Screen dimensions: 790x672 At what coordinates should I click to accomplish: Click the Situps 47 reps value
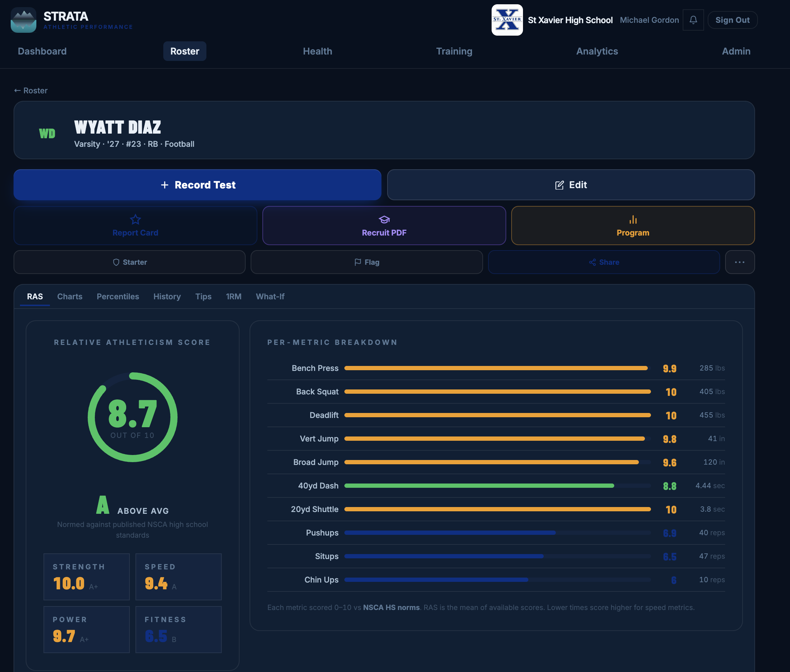(712, 556)
